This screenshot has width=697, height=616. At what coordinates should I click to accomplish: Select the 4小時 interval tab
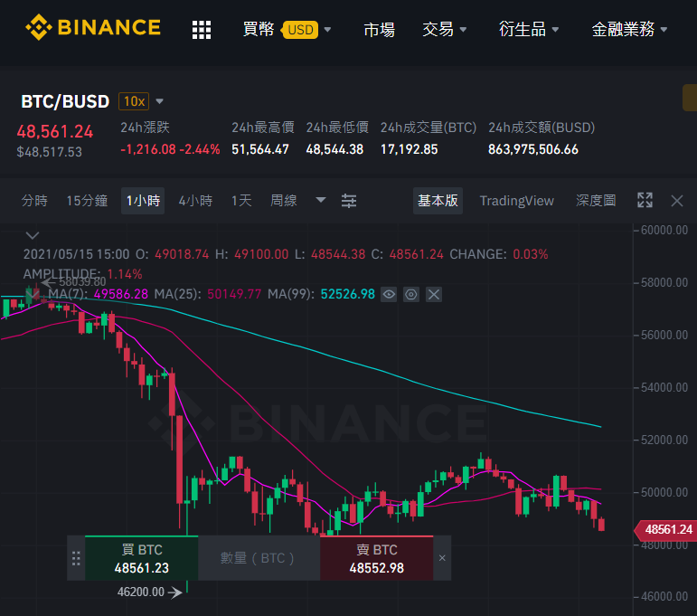click(195, 201)
